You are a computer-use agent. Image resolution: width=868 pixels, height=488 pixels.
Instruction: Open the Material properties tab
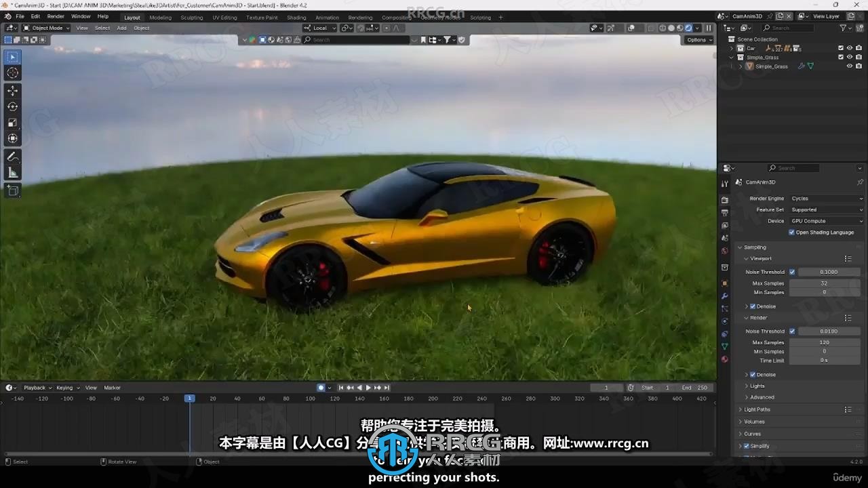[725, 359]
